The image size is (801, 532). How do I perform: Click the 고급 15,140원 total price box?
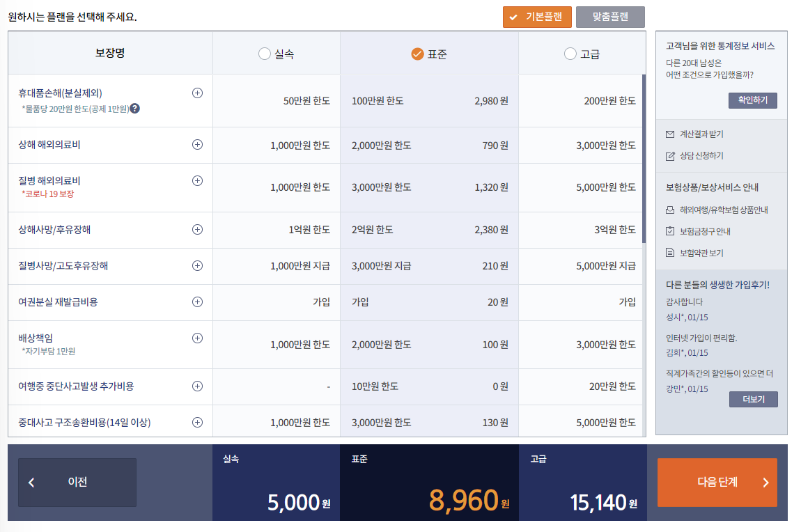583,483
